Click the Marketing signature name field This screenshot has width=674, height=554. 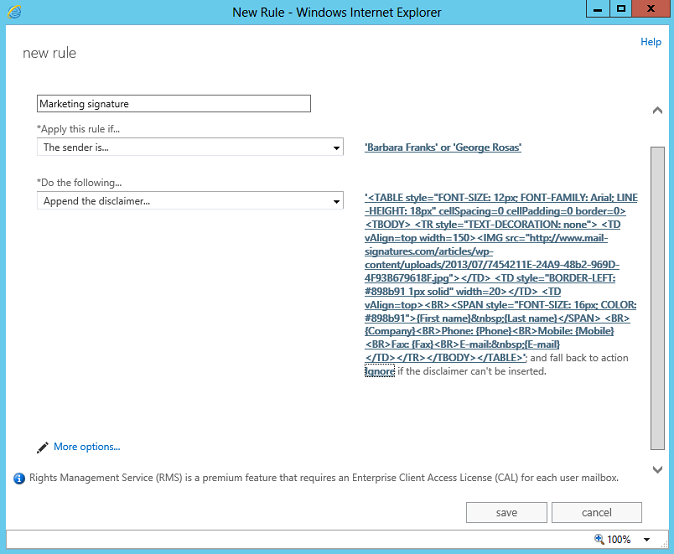(174, 103)
